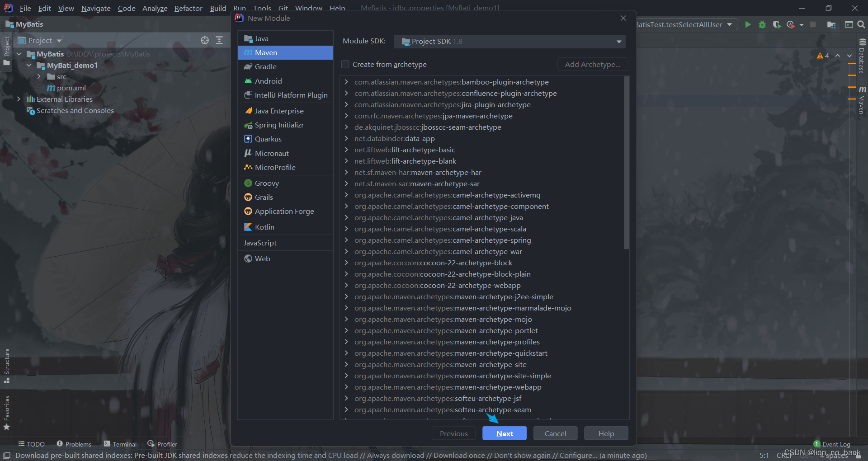Screen dimensions: 868x461
Task: Expand maven-archetype-quickstart entry
Action: tap(346, 353)
